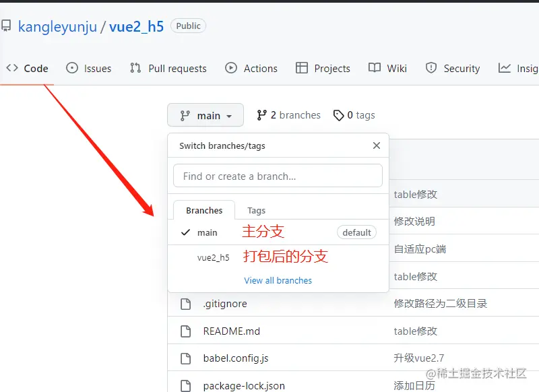Choose the main branch entry
This screenshot has height=392, width=539.
278,232
